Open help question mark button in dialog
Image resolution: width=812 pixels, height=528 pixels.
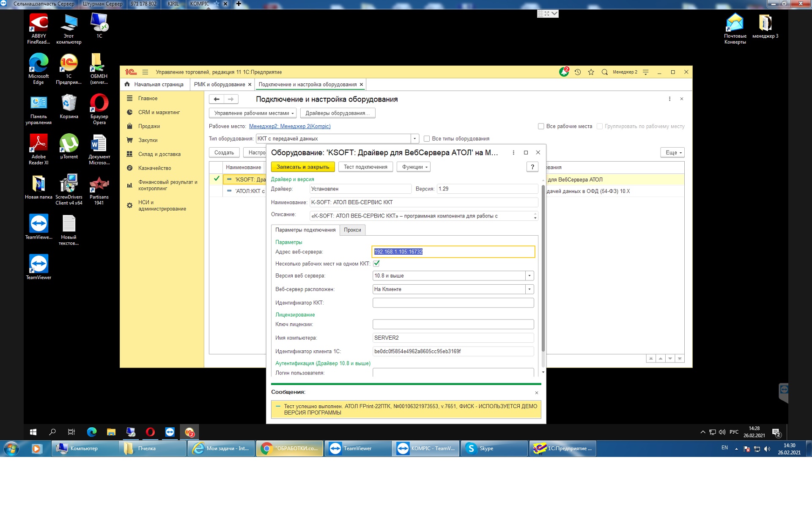point(532,167)
